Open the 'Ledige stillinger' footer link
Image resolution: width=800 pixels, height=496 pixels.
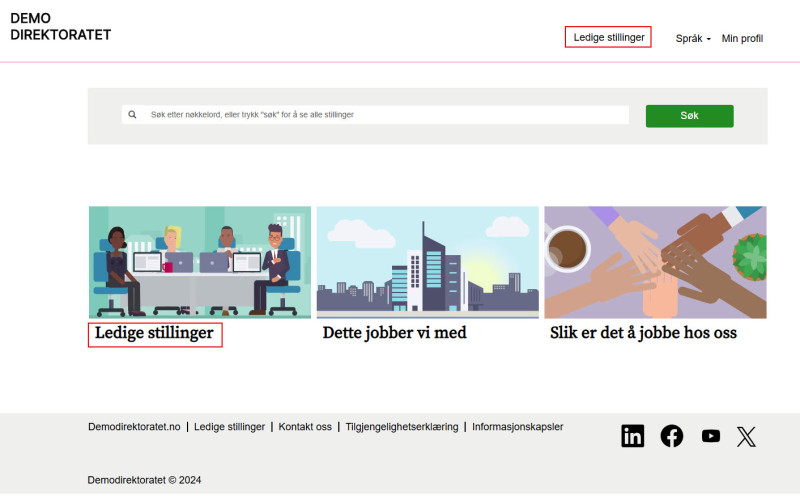[229, 427]
